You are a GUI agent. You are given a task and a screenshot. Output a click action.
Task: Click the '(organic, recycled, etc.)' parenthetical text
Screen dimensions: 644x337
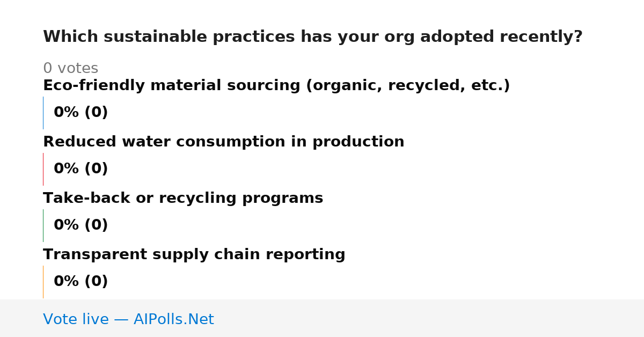pos(408,86)
